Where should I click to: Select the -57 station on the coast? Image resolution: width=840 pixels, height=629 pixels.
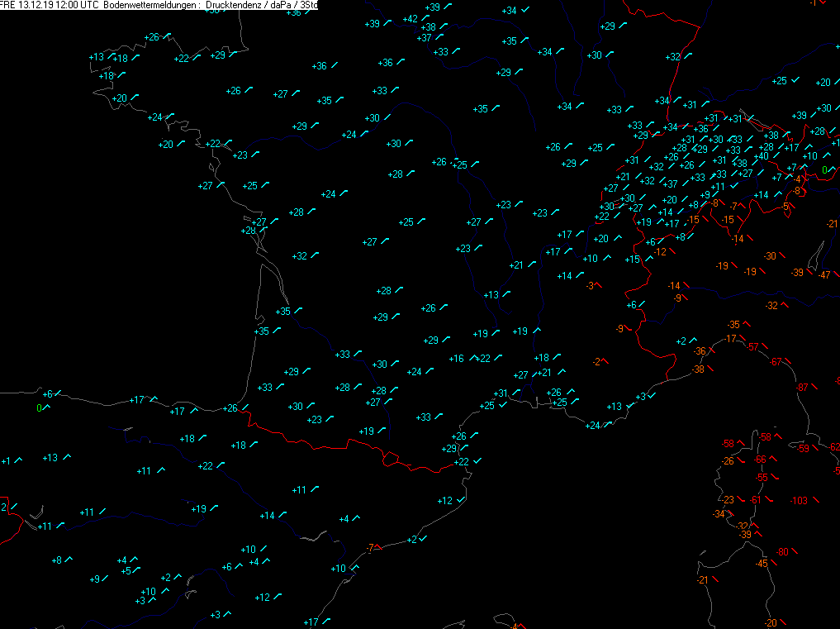752,346
